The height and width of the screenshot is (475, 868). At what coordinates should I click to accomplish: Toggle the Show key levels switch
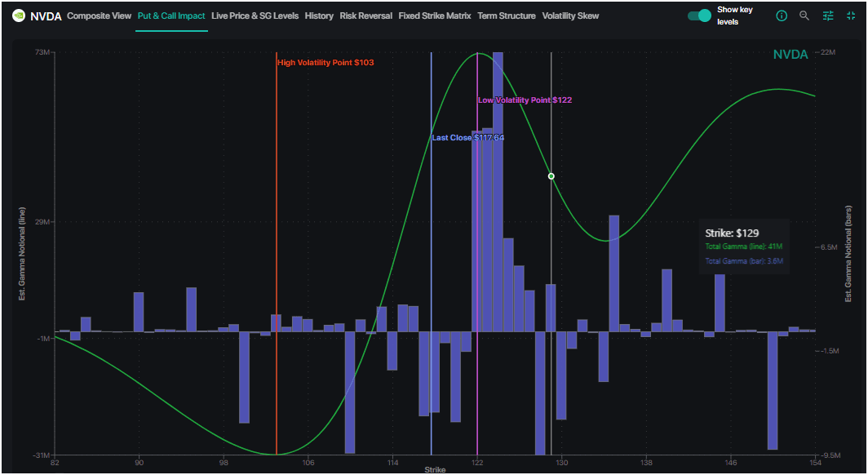699,16
